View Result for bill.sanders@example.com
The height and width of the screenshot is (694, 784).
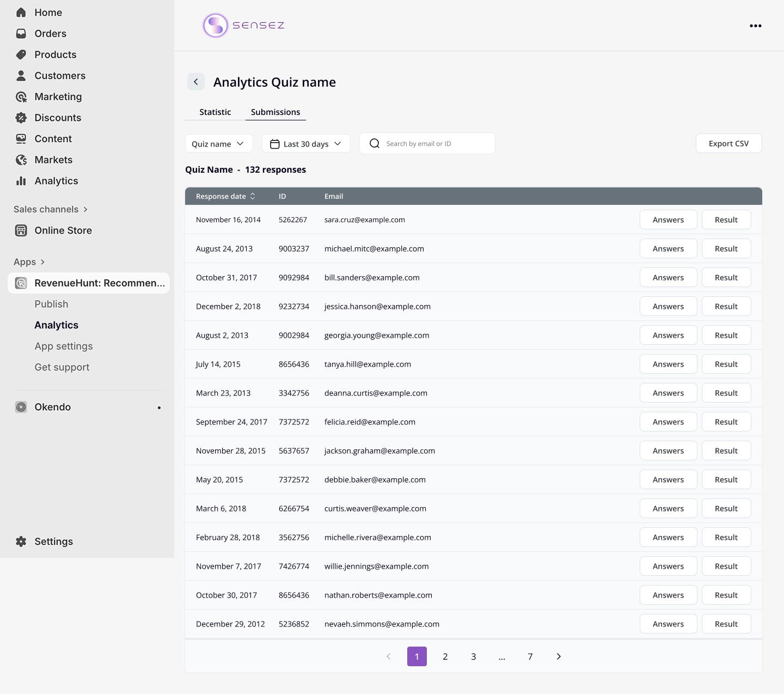[726, 277]
